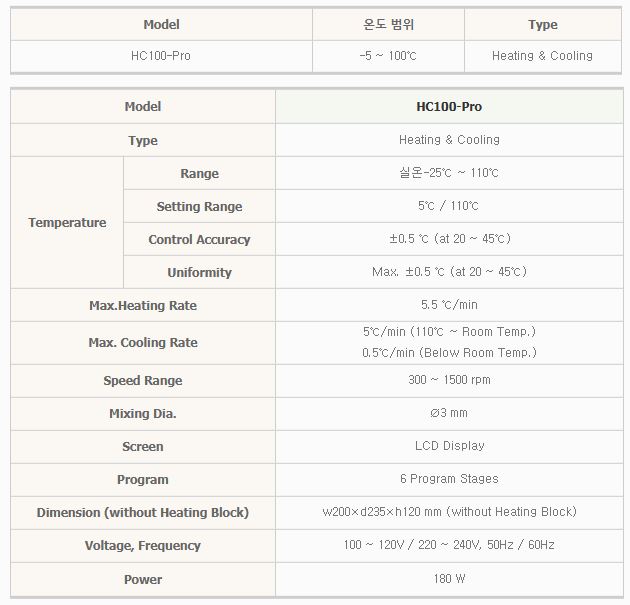
Task: Click the Control Accuracy label
Action: coord(199,240)
